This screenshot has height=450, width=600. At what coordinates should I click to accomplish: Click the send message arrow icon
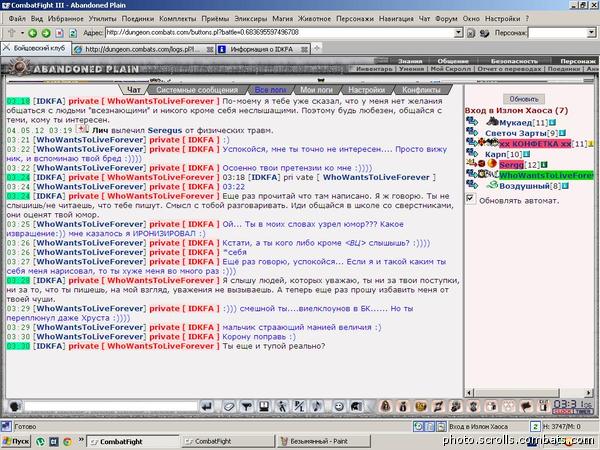point(207,406)
